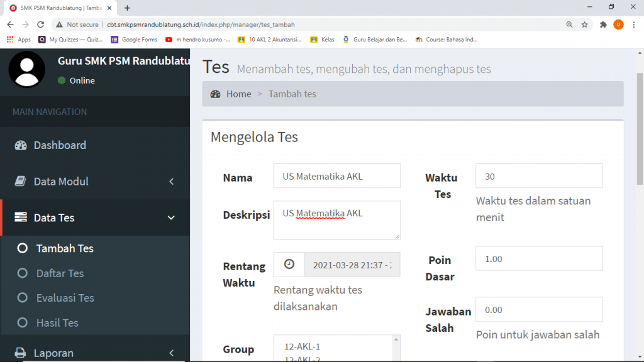This screenshot has width=644, height=362.
Task: Click the Home dashboard icon in breadcrumb
Action: pyautogui.click(x=215, y=94)
